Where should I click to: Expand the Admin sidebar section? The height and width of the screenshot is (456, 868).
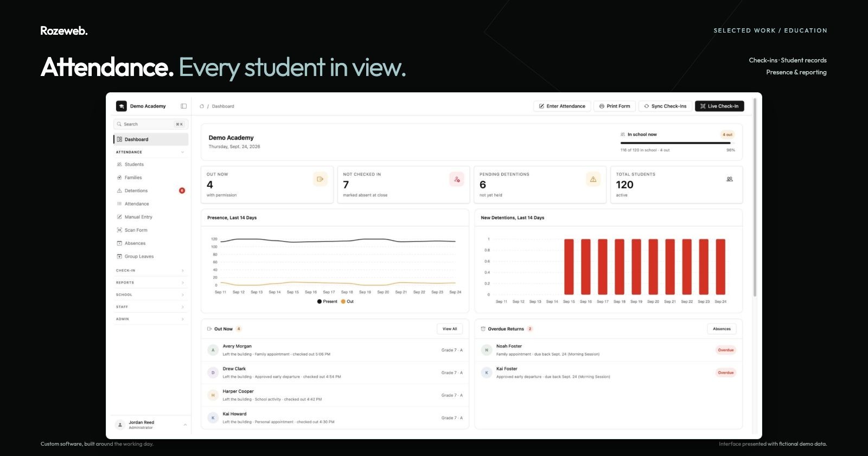click(182, 319)
